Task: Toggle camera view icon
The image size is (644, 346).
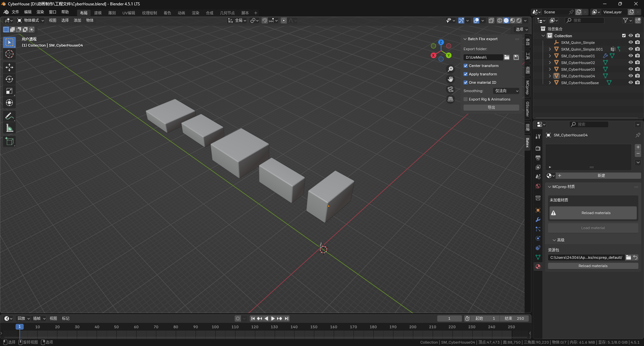Action: point(450,89)
